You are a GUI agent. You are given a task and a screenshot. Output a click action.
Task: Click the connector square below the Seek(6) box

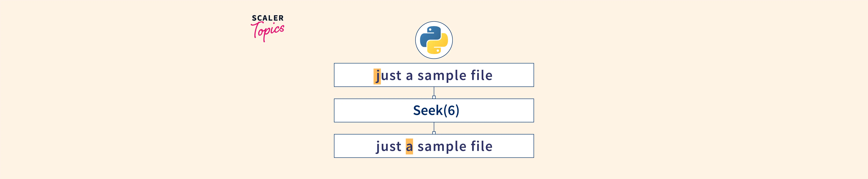[434, 133]
